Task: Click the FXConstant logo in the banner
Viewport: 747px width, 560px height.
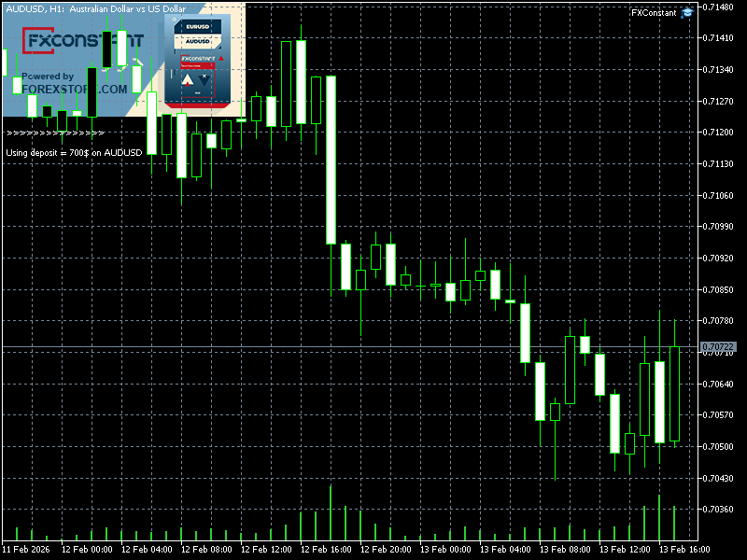Action: pyautogui.click(x=82, y=41)
